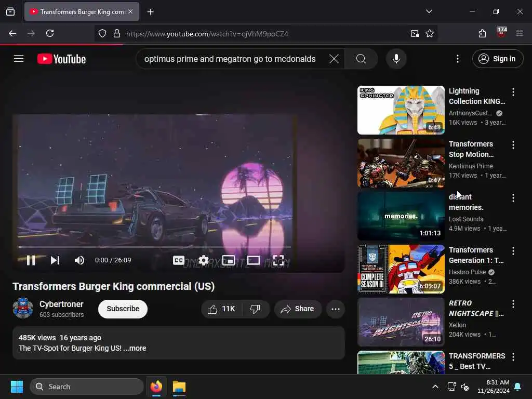Skip to the next video
Viewport: 532px width, 399px height.
[x=55, y=260]
